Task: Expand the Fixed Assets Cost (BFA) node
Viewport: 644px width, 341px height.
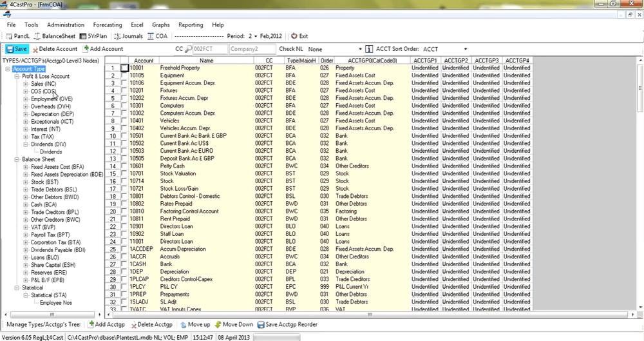Action: pyautogui.click(x=26, y=167)
